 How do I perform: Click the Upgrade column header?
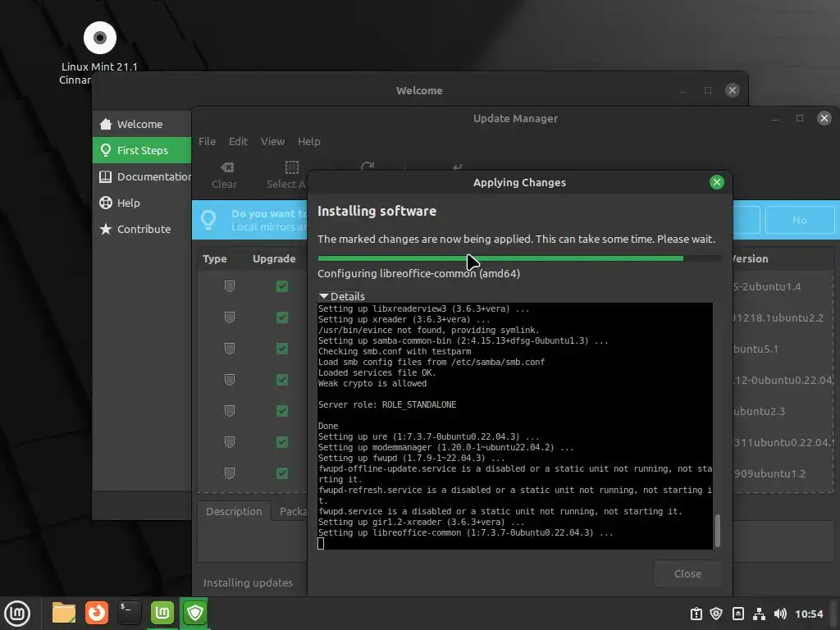tap(274, 258)
